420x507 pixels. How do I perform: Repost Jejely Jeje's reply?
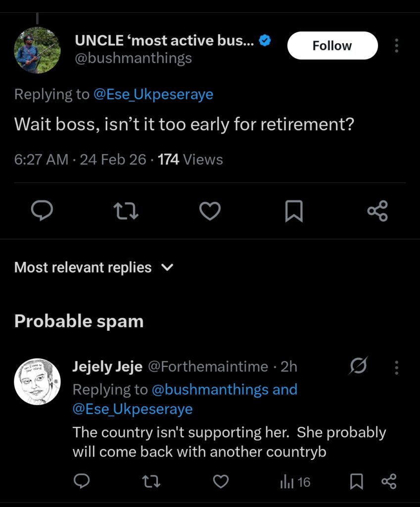tap(151, 481)
